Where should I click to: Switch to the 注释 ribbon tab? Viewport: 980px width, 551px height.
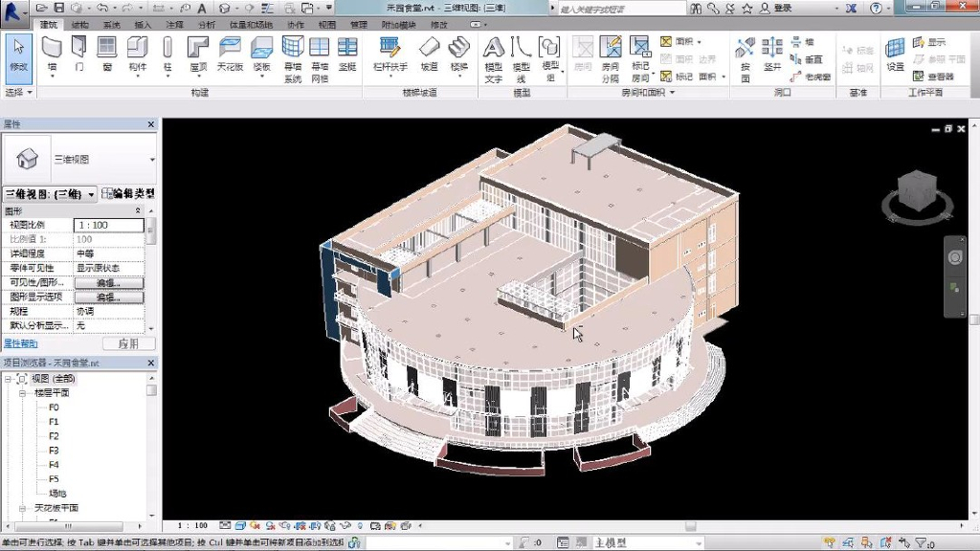174,25
